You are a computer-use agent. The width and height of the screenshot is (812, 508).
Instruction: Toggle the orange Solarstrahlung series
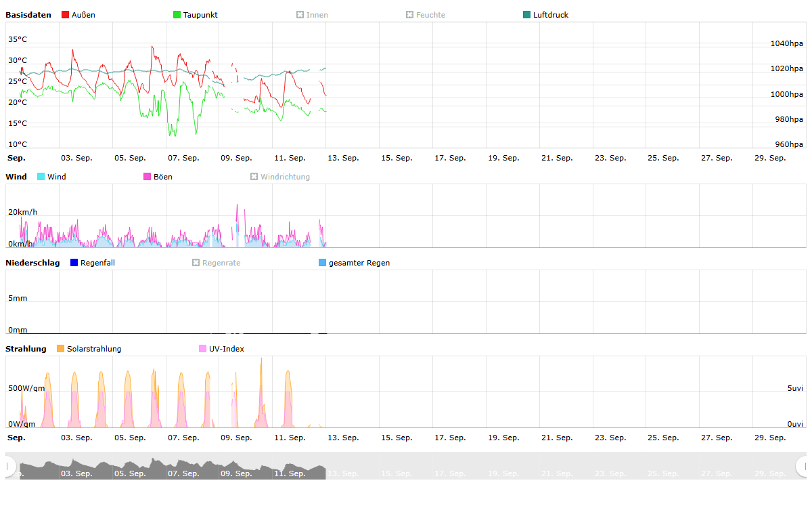point(89,349)
